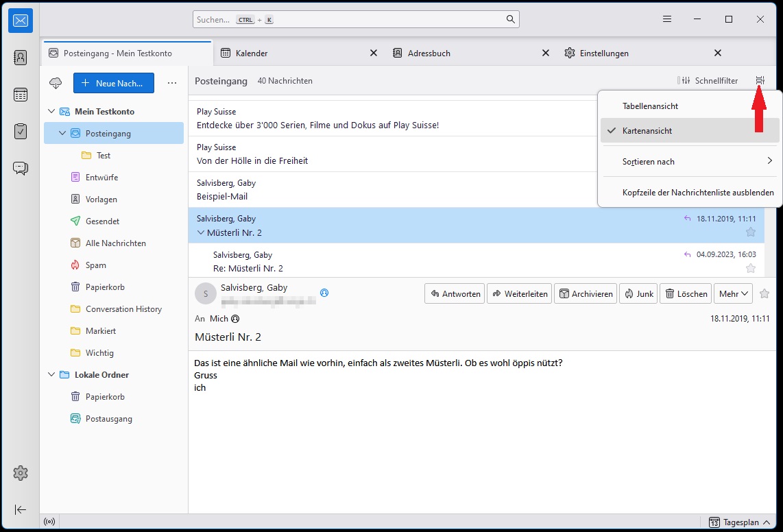Star the selected Müsterli Nr. 2 message
The image size is (783, 532).
pyautogui.click(x=751, y=232)
